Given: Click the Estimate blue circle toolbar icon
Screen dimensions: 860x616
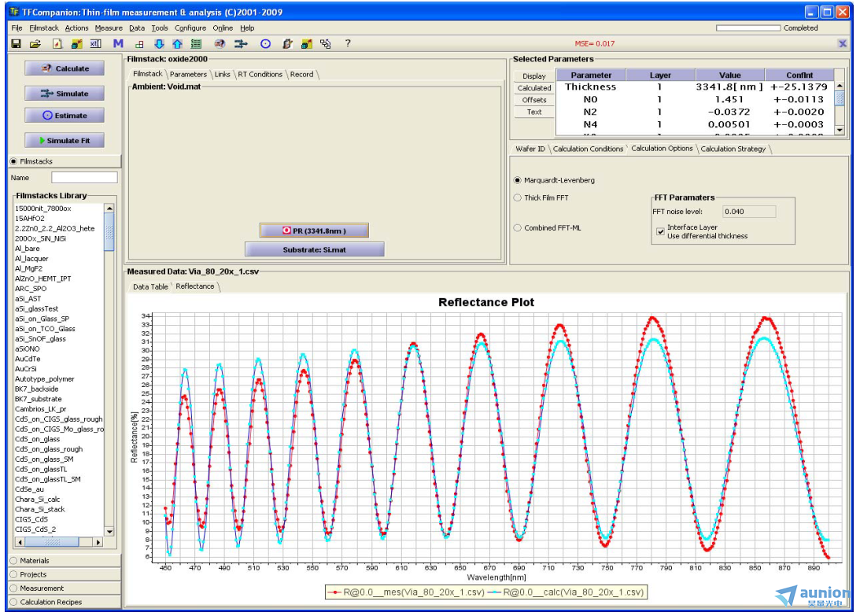Looking at the screenshot, I should coord(265,44).
